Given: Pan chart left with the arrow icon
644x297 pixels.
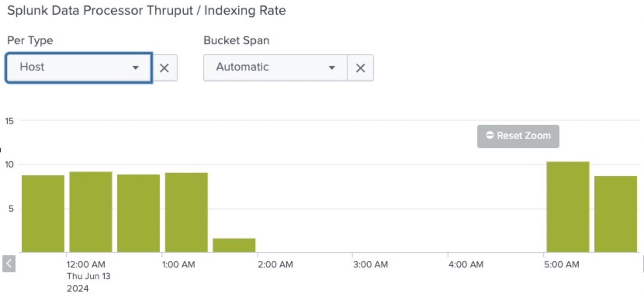Looking at the screenshot, I should [x=9, y=264].
